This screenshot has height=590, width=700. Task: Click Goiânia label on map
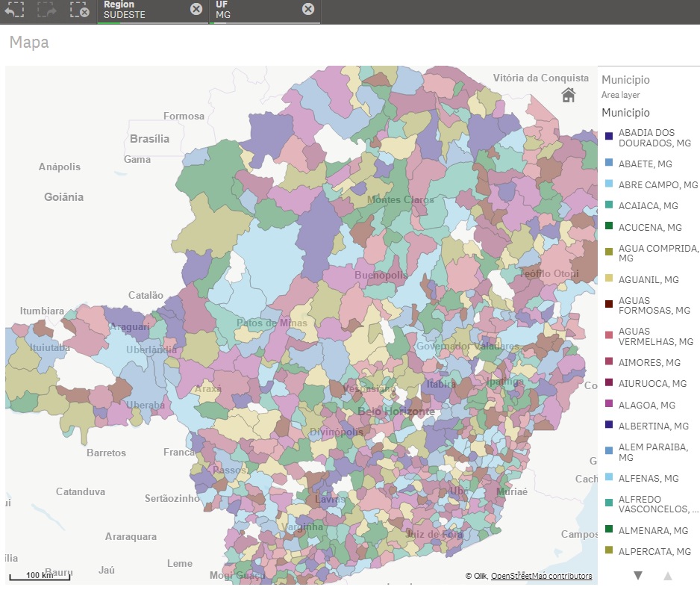(64, 197)
